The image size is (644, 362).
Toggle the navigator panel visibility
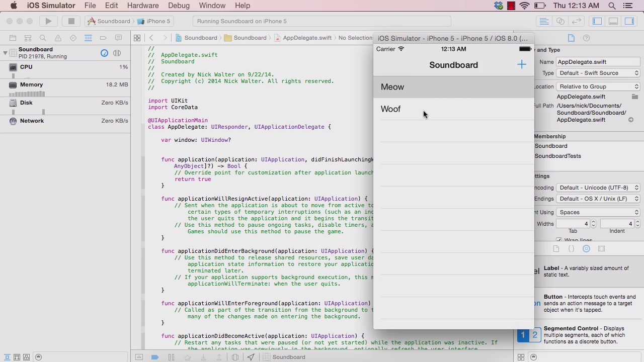(597, 21)
